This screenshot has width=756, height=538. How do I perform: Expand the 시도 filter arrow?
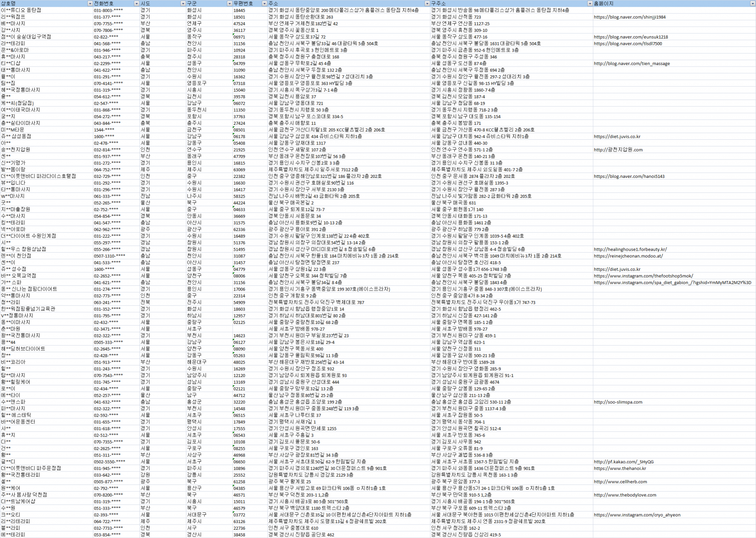pos(183,4)
